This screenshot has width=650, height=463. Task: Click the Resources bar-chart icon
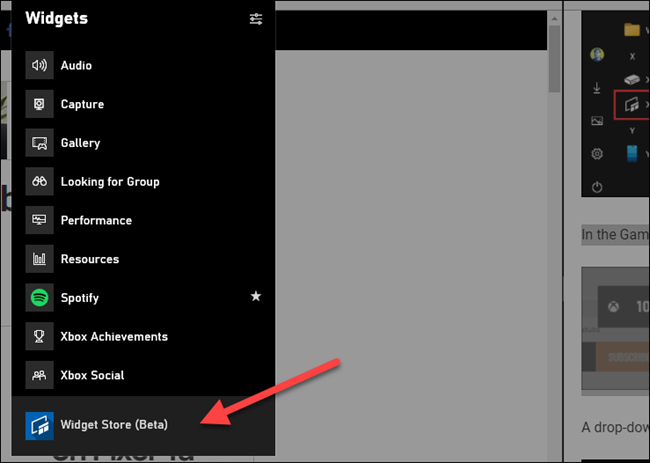(x=40, y=259)
